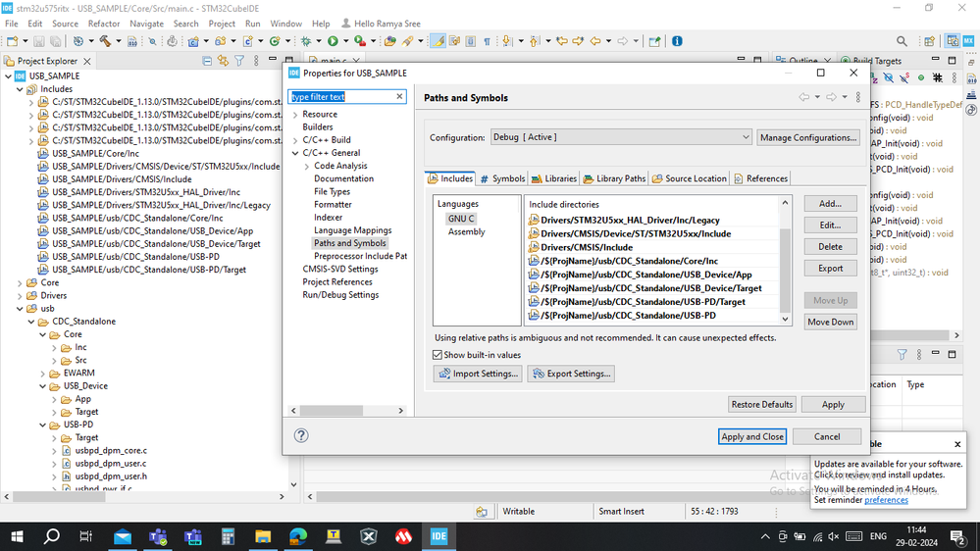Open the Refactor menu
The image size is (980, 551).
(104, 24)
